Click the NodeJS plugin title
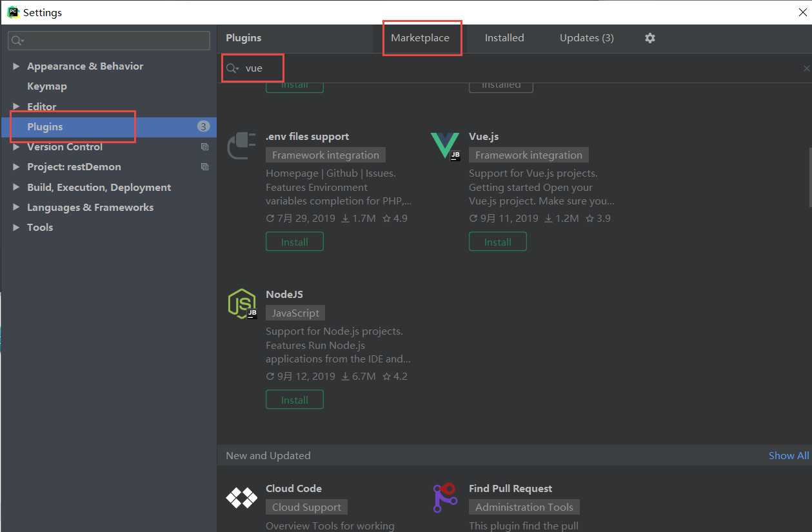Image resolution: width=812 pixels, height=532 pixels. [284, 294]
